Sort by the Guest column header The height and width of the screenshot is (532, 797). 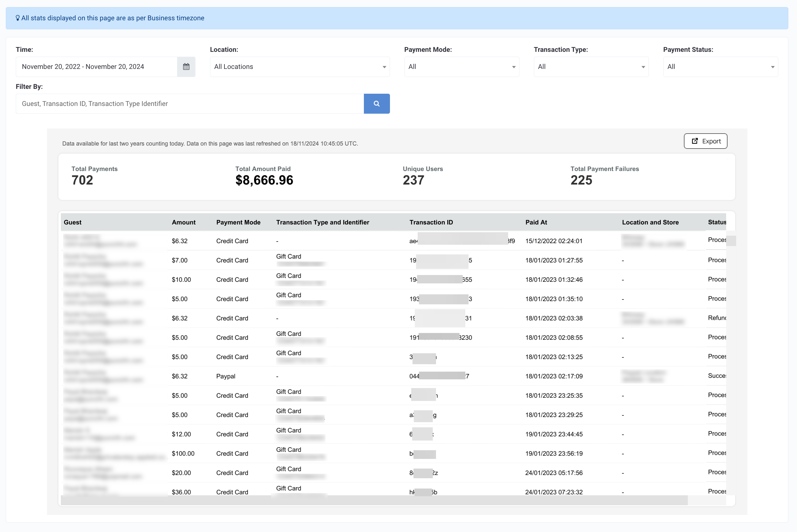[72, 222]
